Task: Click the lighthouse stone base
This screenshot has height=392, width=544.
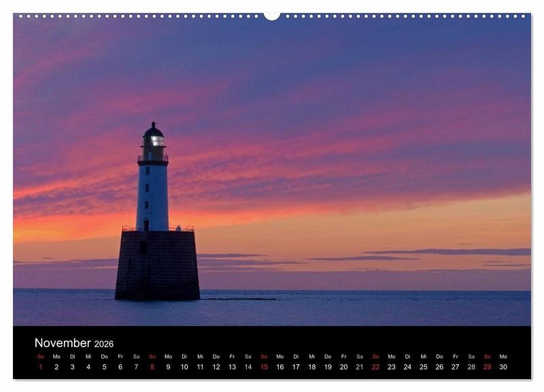Action: [x=158, y=265]
